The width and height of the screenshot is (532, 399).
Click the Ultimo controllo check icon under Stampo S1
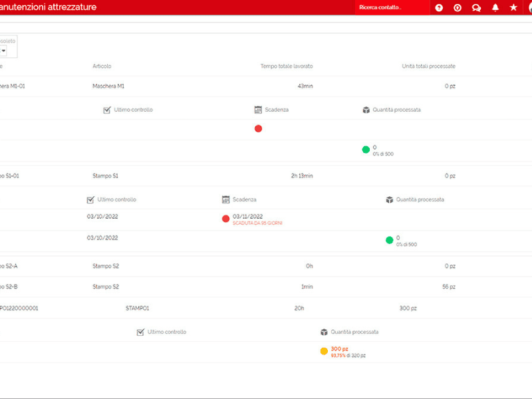pyautogui.click(x=90, y=199)
